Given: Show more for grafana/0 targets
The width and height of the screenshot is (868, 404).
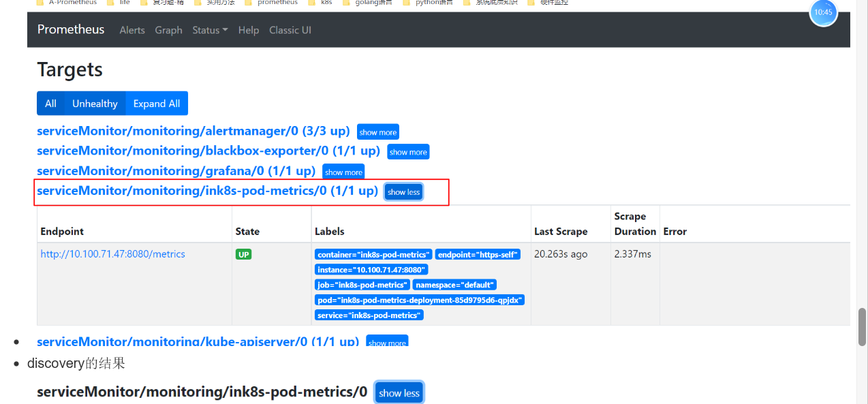Looking at the screenshot, I should pos(343,172).
